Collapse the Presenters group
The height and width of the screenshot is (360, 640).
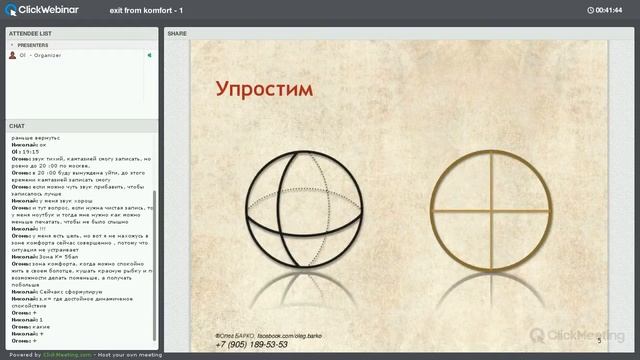(x=12, y=45)
